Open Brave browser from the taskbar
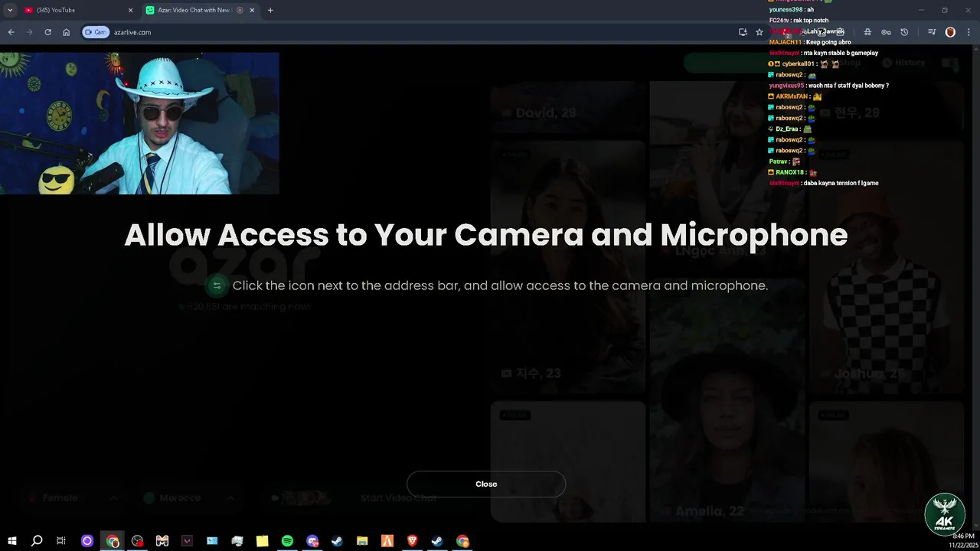The height and width of the screenshot is (551, 980). pos(412,541)
